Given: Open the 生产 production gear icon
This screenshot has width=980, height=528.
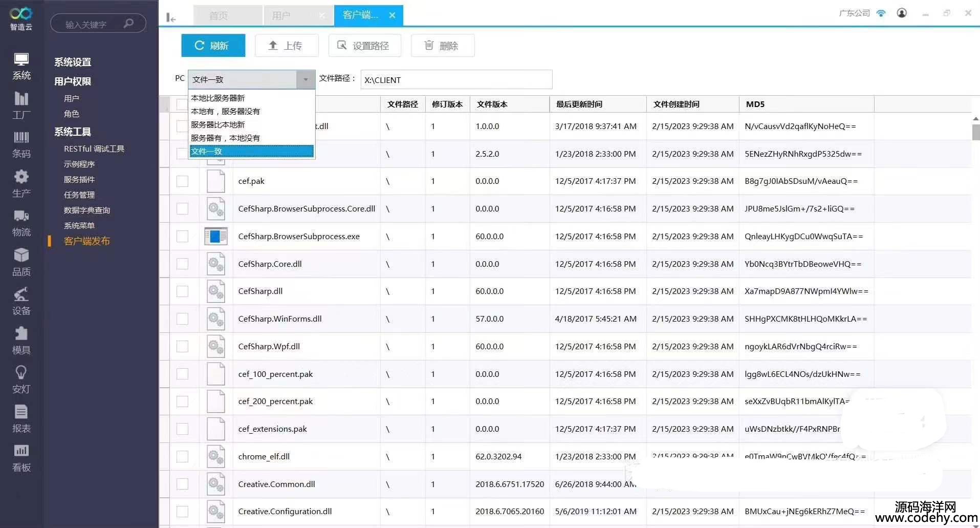Looking at the screenshot, I should [x=21, y=183].
